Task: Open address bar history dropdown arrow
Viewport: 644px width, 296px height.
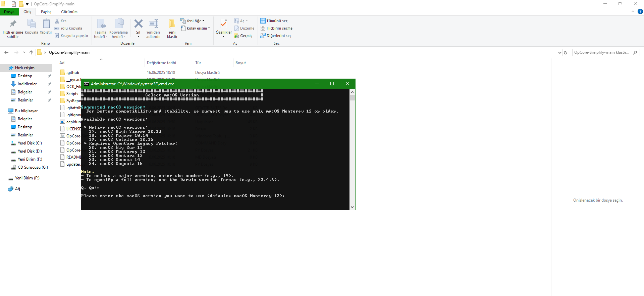Action: 559,52
